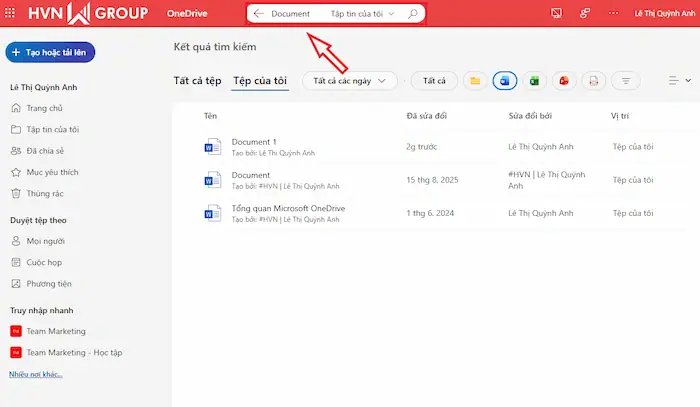The height and width of the screenshot is (407, 700).
Task: Expand 'Tập tin của tôi' search scope dropdown
Action: [x=364, y=14]
